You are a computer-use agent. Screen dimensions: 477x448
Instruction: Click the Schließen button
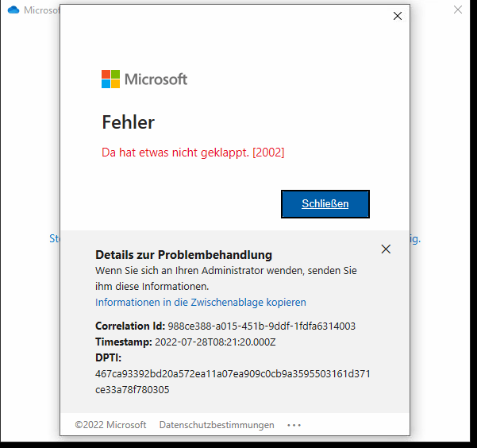[x=325, y=204]
